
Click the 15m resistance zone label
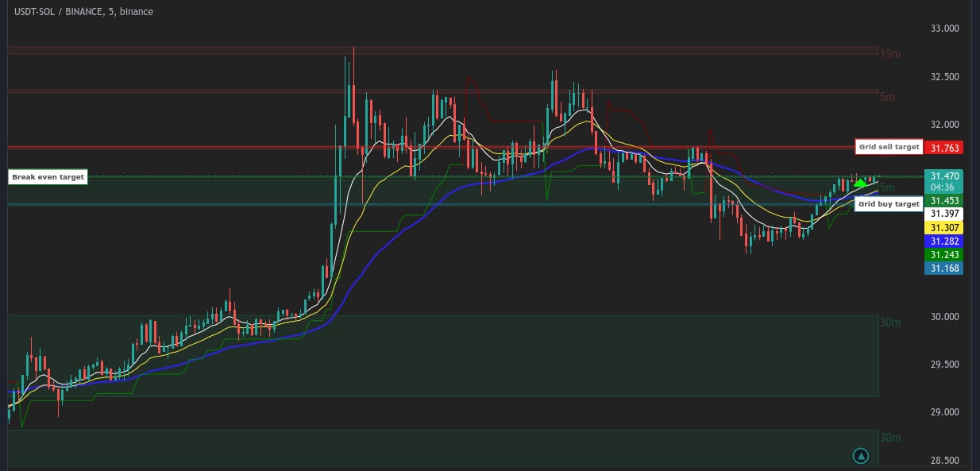890,54
